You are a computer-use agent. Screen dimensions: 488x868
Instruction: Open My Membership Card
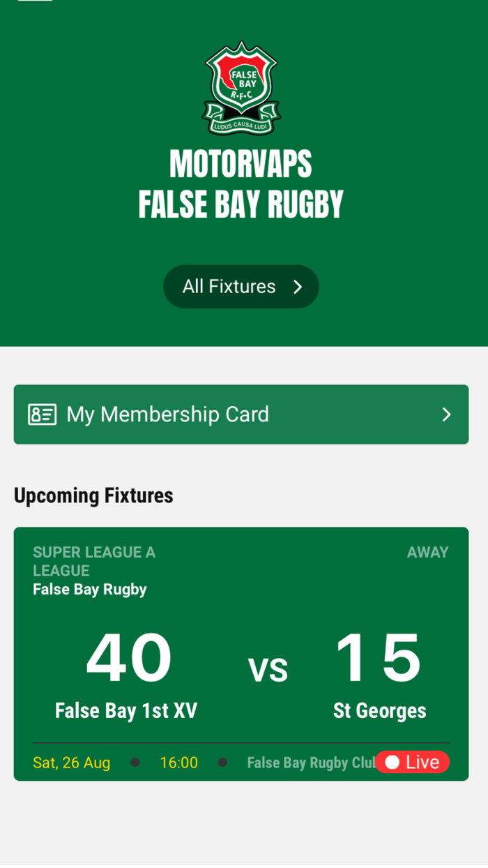167,414
